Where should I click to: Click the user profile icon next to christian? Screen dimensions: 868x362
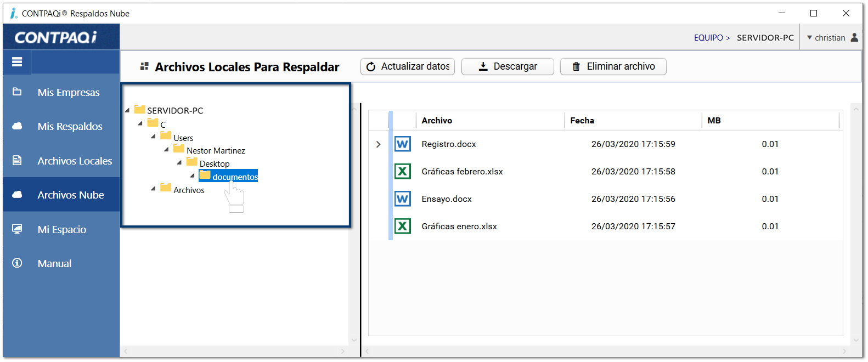click(x=854, y=37)
